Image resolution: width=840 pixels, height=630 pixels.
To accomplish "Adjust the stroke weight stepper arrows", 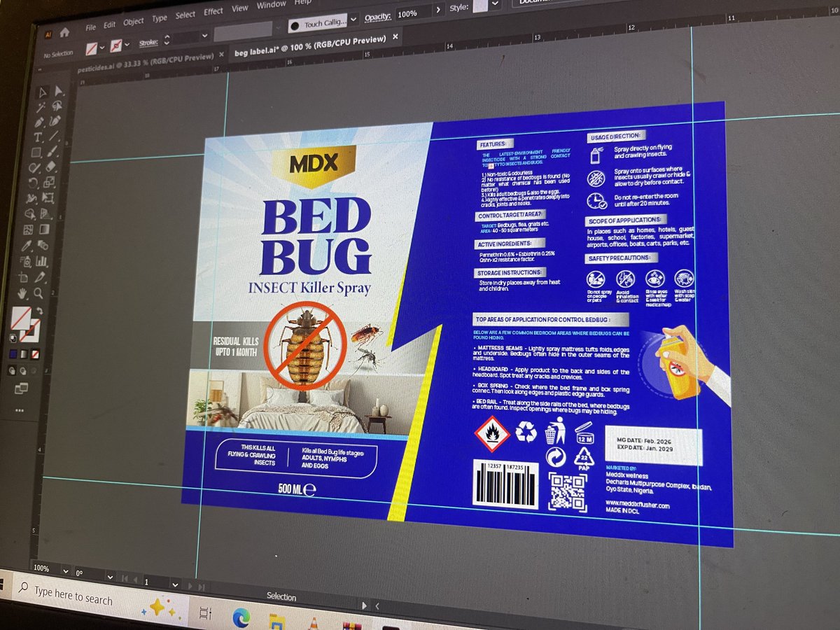I will tap(167, 40).
